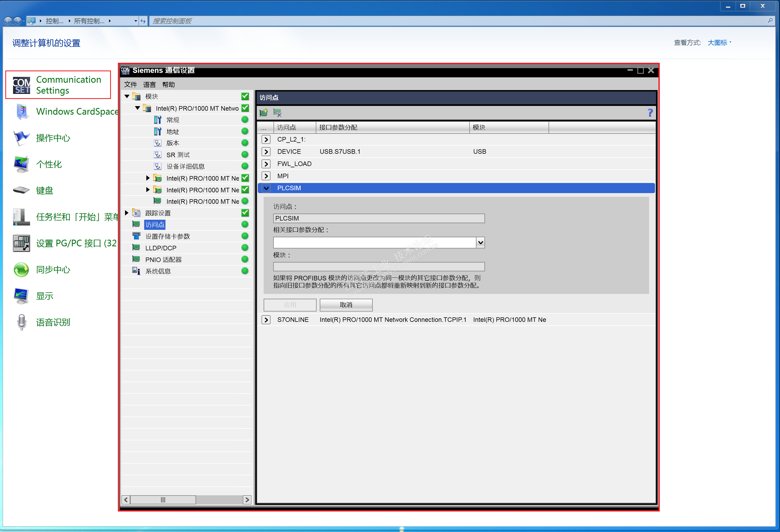Click the horizontal scrollbar thumb in tree panel
This screenshot has height=532, width=780.
click(x=163, y=500)
